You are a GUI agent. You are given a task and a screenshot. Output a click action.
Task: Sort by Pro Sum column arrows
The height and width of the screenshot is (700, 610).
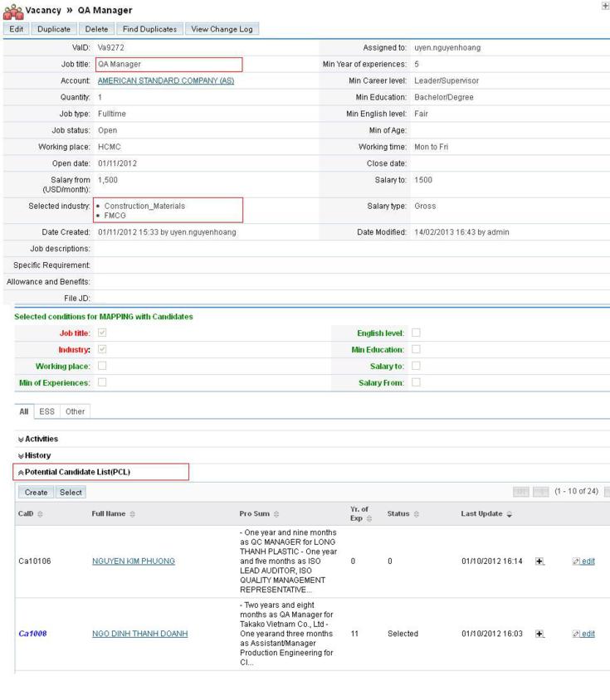pos(276,514)
